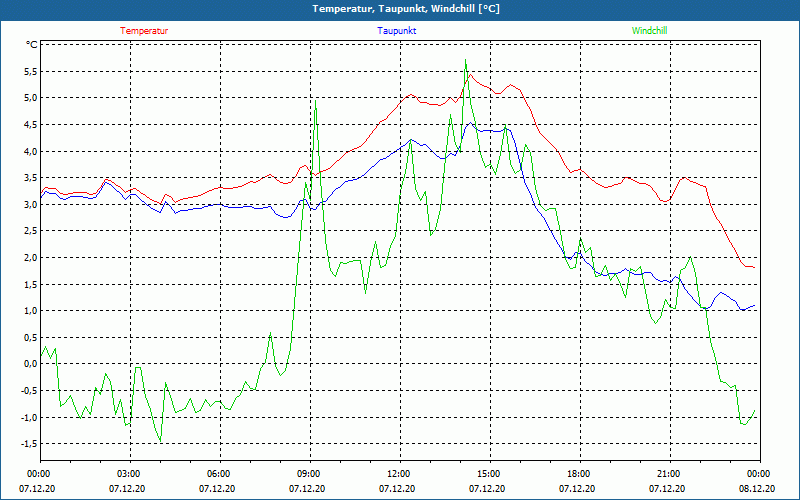Click the '2,0' y-axis value

pos(31,258)
